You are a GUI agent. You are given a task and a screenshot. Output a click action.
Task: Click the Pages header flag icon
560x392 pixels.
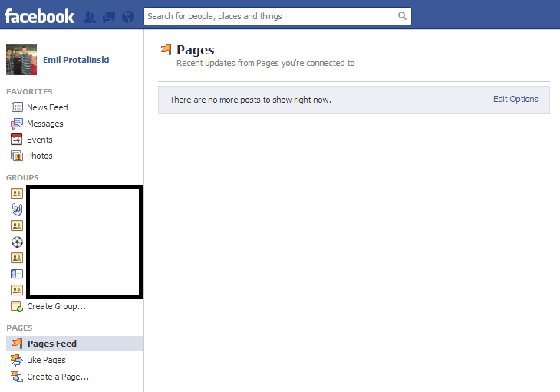[166, 49]
